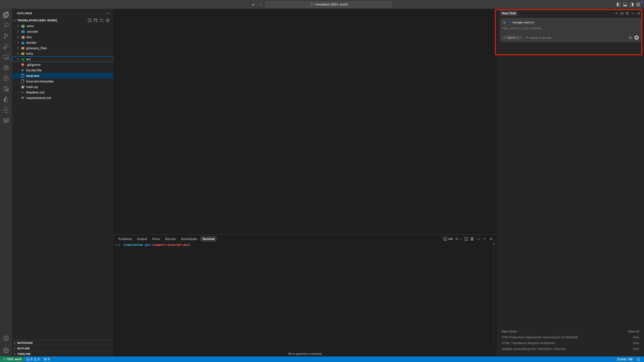Toggle primary side bar visibility
This screenshot has height=362, width=644.
619,5
